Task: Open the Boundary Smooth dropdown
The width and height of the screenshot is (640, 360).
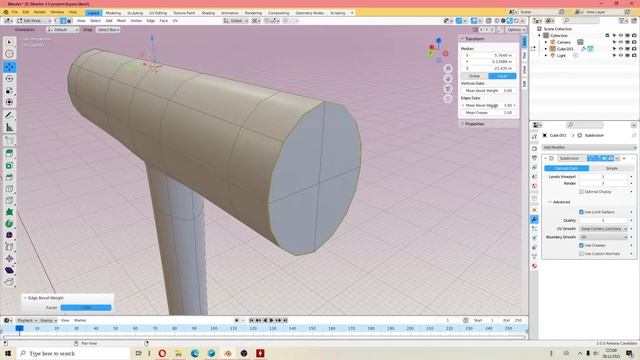Action: tap(603, 237)
